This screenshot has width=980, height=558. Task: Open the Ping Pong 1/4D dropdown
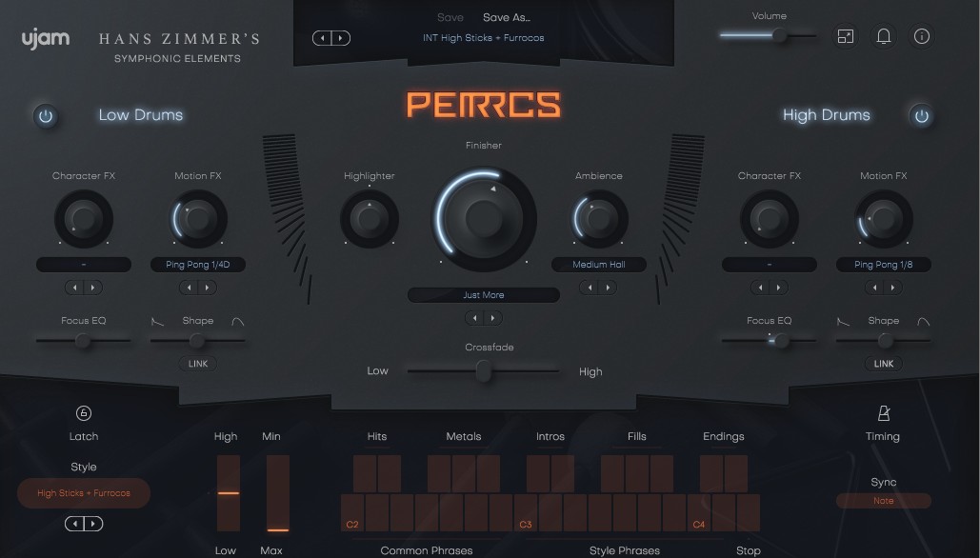tap(198, 265)
